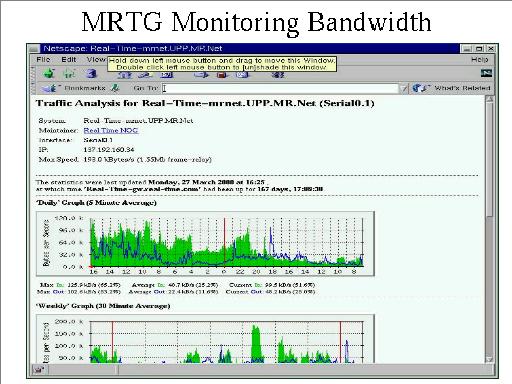This screenshot has height=384, width=512.
Task: Click the Stop loading icon
Action: point(277,75)
